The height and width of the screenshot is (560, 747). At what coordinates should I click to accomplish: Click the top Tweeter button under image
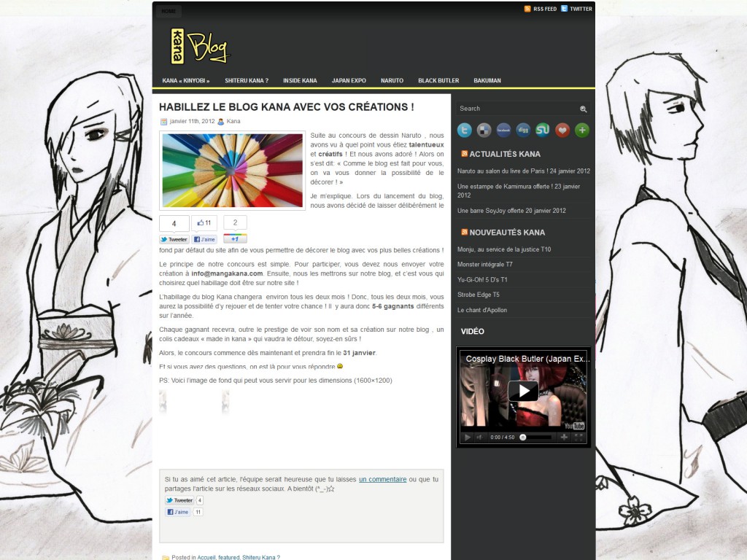pyautogui.click(x=174, y=239)
